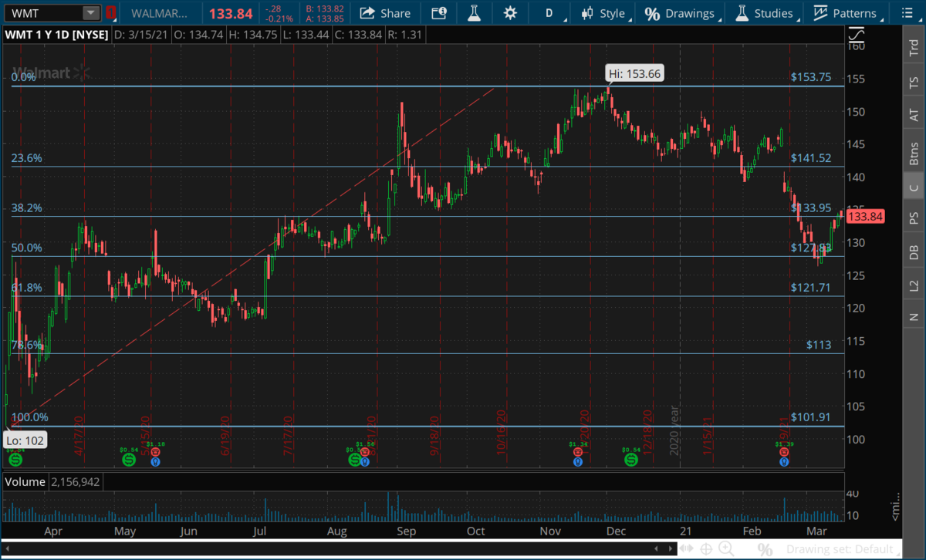The image size is (926, 560).
Task: Click the price axis scale settings icon
Action: tap(857, 35)
